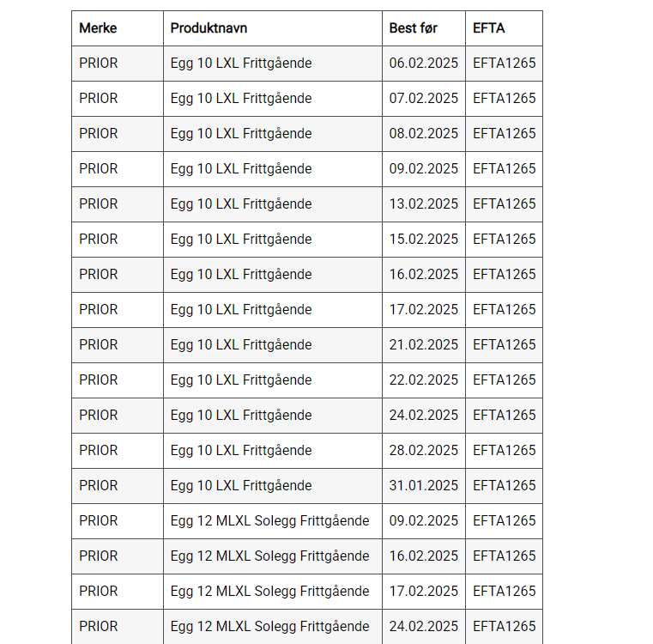653x644 pixels.
Task: Click the 08.02.2025 date cell
Action: (424, 134)
